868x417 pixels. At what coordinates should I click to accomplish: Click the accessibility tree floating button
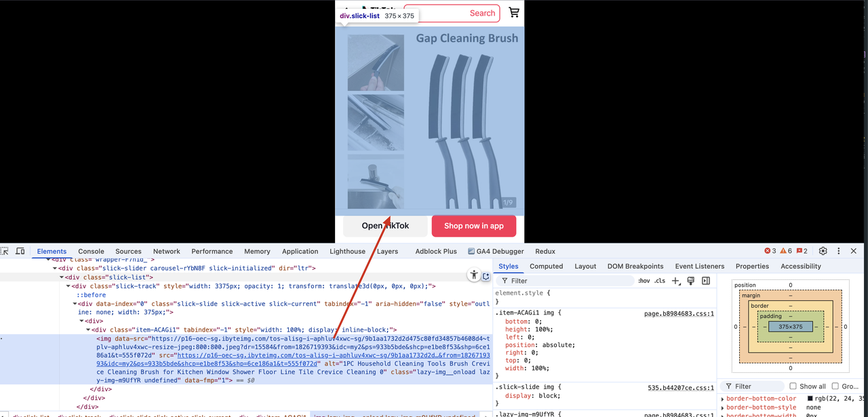click(473, 275)
